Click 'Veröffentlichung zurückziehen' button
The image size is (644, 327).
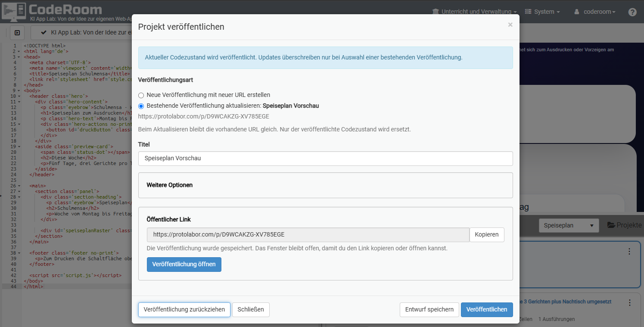[184, 309]
